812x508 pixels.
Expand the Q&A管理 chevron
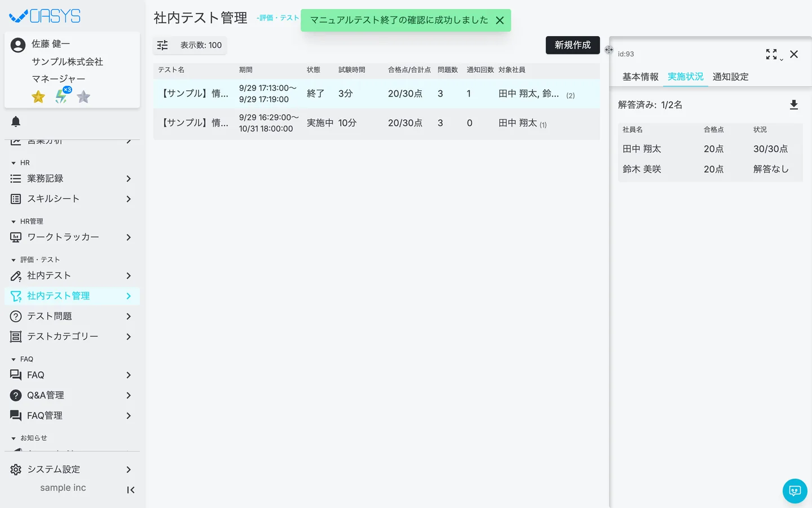pos(129,395)
